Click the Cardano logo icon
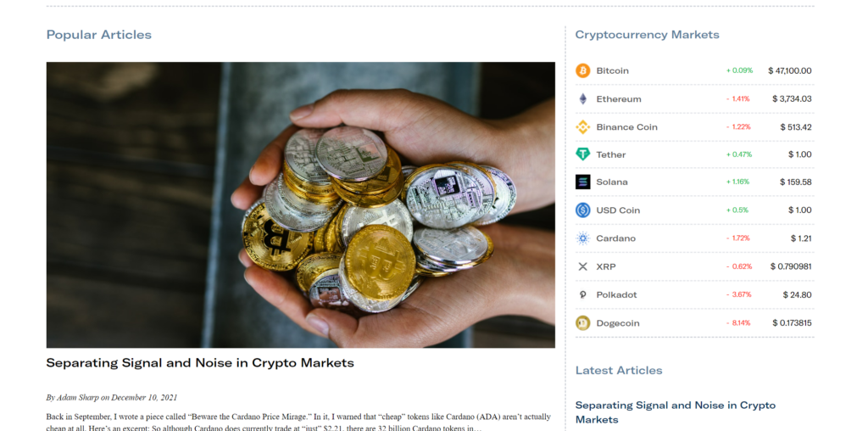This screenshot has width=868, height=431. point(583,238)
